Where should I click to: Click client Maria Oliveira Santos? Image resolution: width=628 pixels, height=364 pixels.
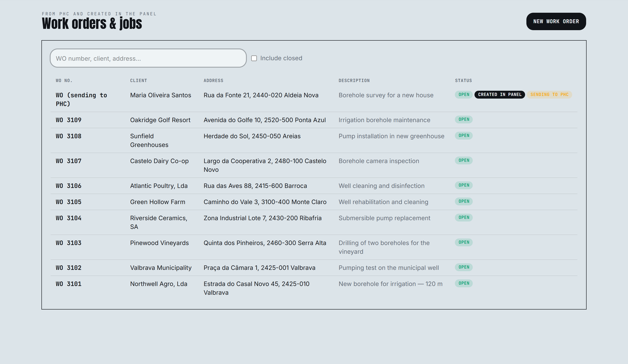161,95
